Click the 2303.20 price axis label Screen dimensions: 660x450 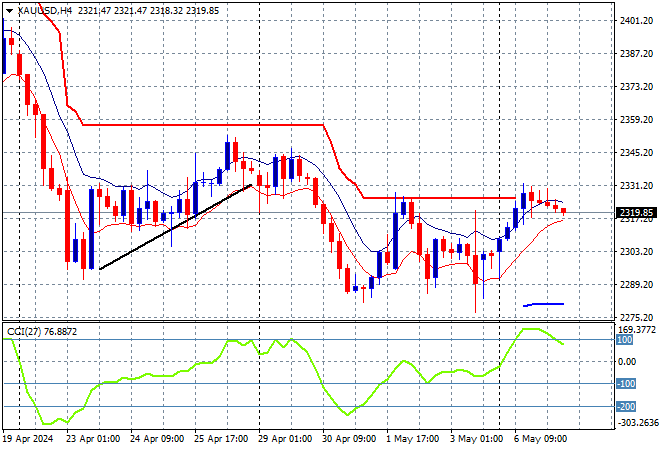click(636, 252)
